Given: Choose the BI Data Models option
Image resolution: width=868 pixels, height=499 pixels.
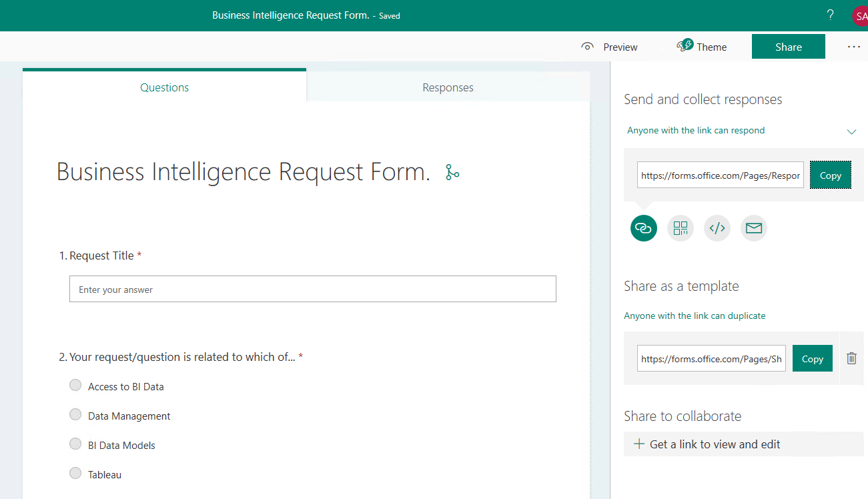Looking at the screenshot, I should click(75, 444).
